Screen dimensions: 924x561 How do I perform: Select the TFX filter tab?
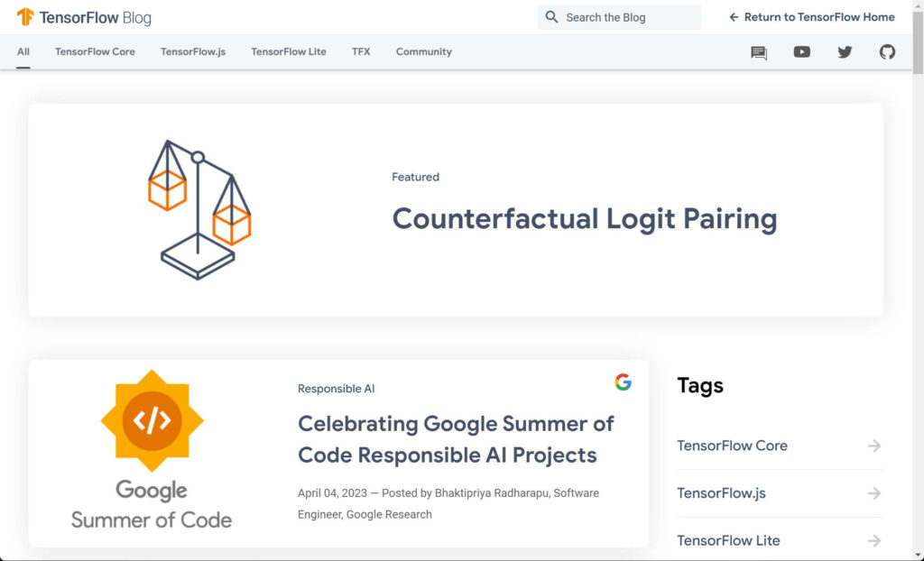point(361,52)
